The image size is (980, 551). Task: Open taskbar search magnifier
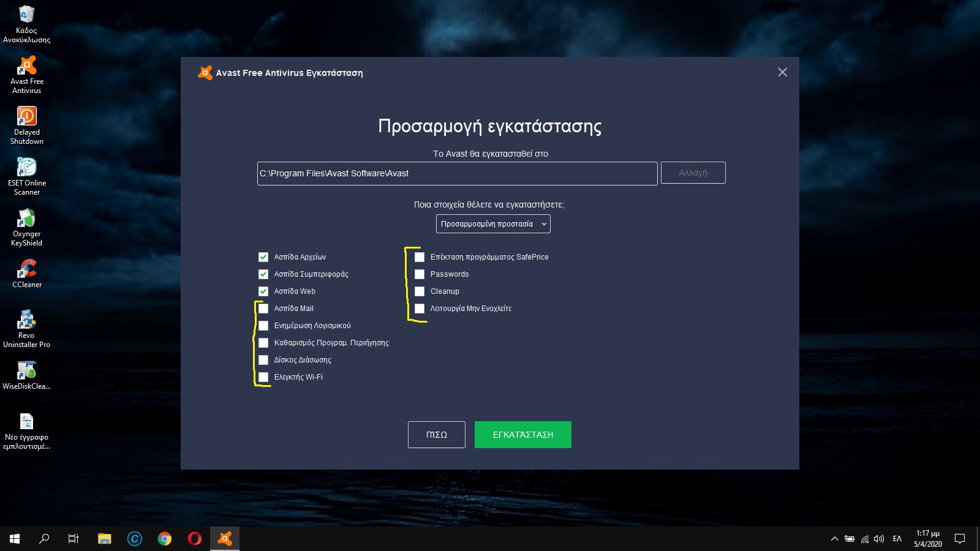click(44, 539)
